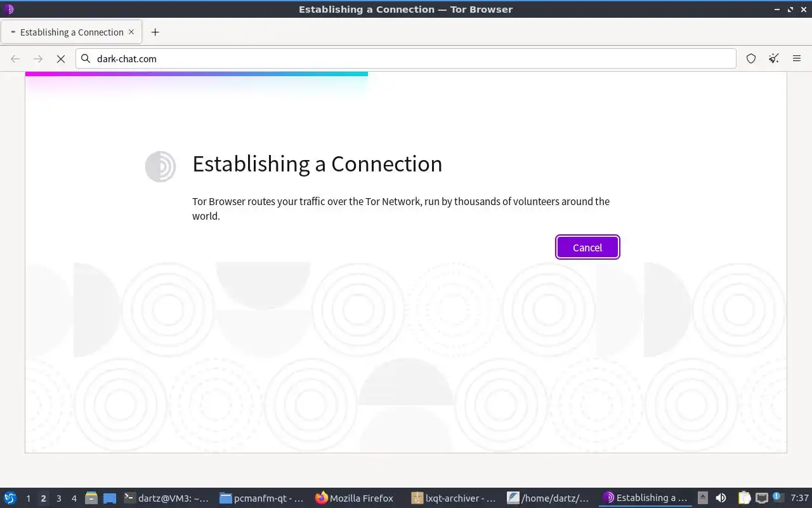Switch to virtual desktop 4
The width and height of the screenshot is (812, 508).
tap(74, 498)
